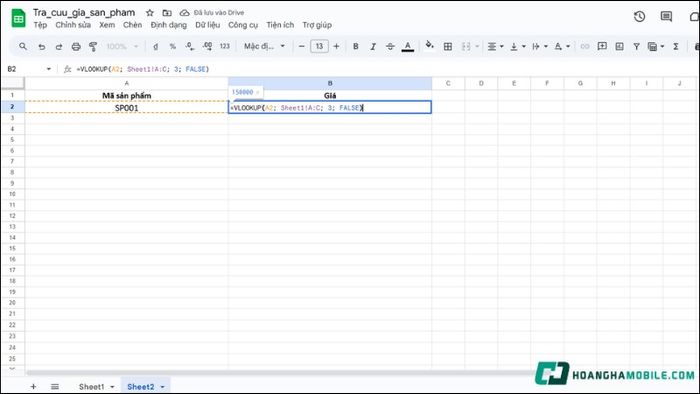This screenshot has width=700, height=394.
Task: Open vertical align dropdown
Action: point(518,46)
